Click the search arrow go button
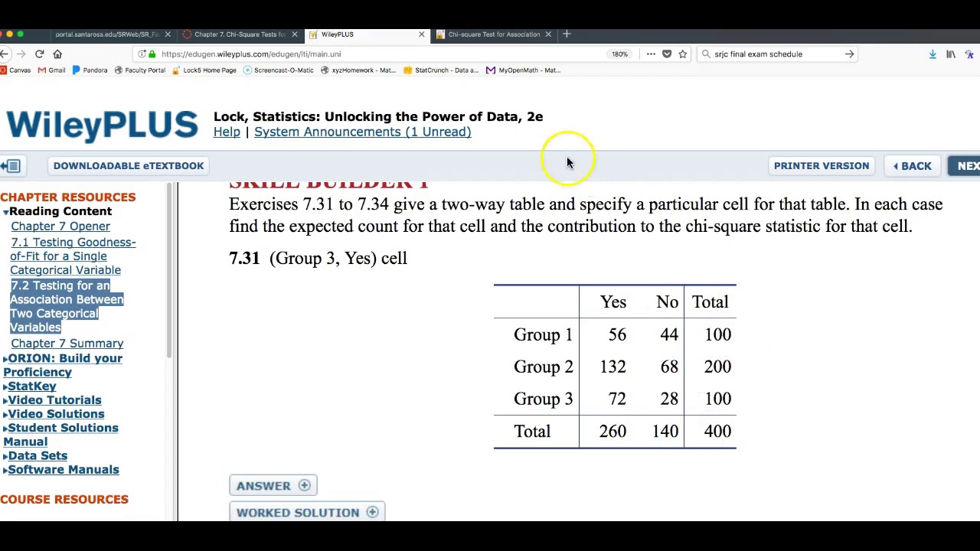The image size is (980, 551). pos(849,54)
